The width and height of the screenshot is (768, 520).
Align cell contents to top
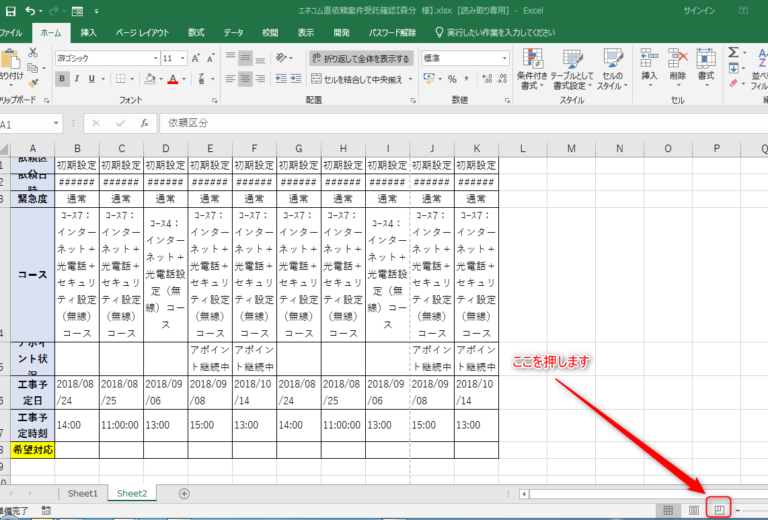[230, 58]
